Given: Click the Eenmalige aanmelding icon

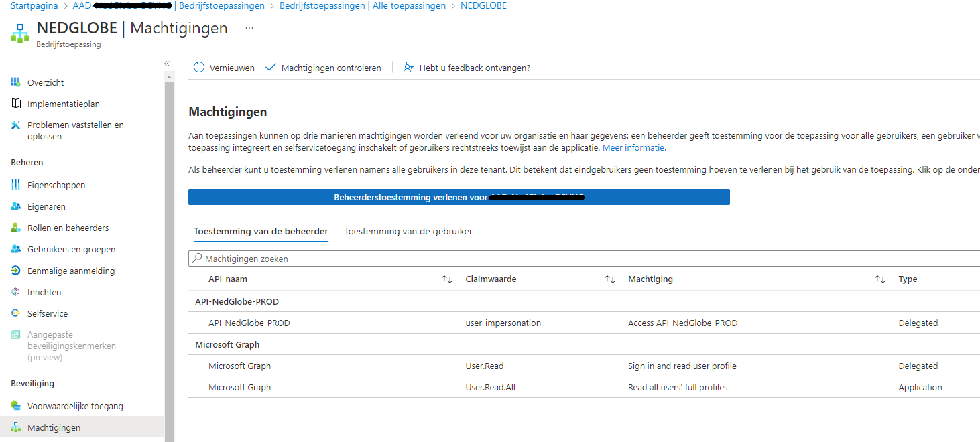Looking at the screenshot, I should click(16, 271).
